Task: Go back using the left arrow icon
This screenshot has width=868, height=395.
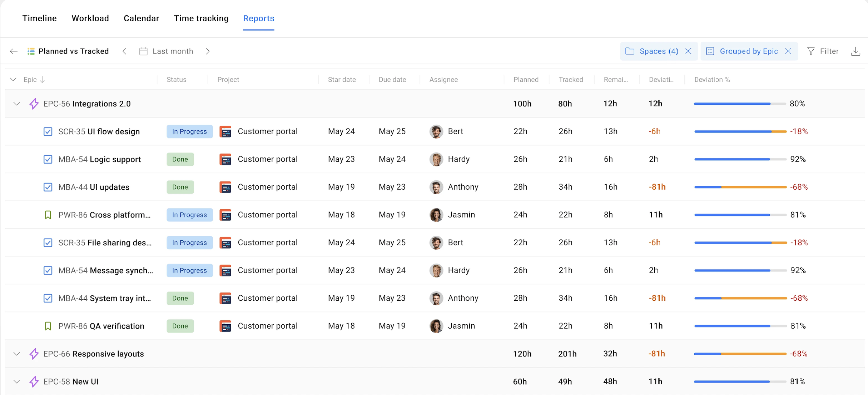Action: pyautogui.click(x=14, y=51)
